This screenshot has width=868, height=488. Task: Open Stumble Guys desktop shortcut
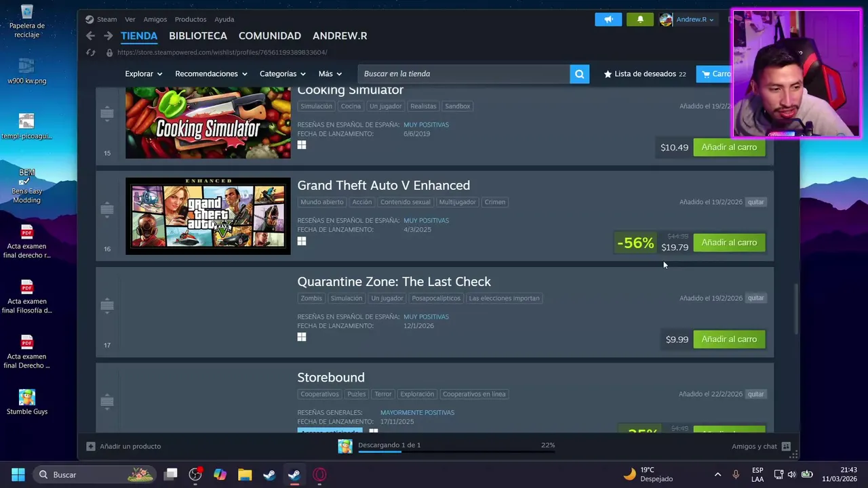tap(27, 402)
